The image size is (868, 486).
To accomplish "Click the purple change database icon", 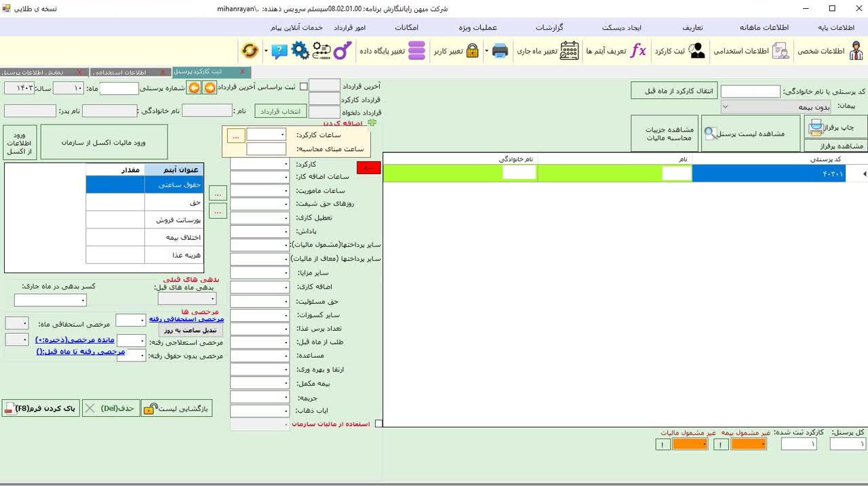I will (416, 51).
